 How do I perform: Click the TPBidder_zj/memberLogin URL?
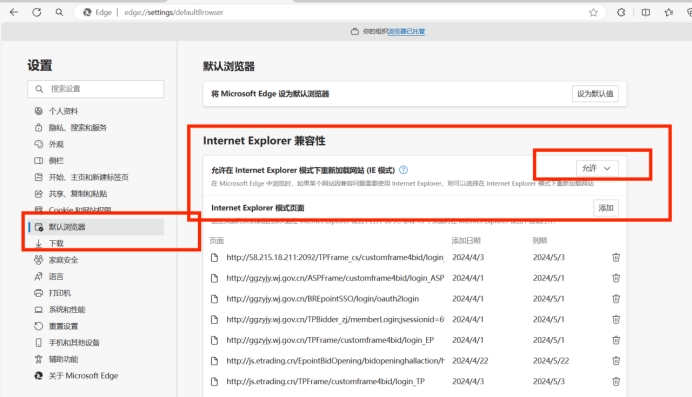[x=335, y=319]
